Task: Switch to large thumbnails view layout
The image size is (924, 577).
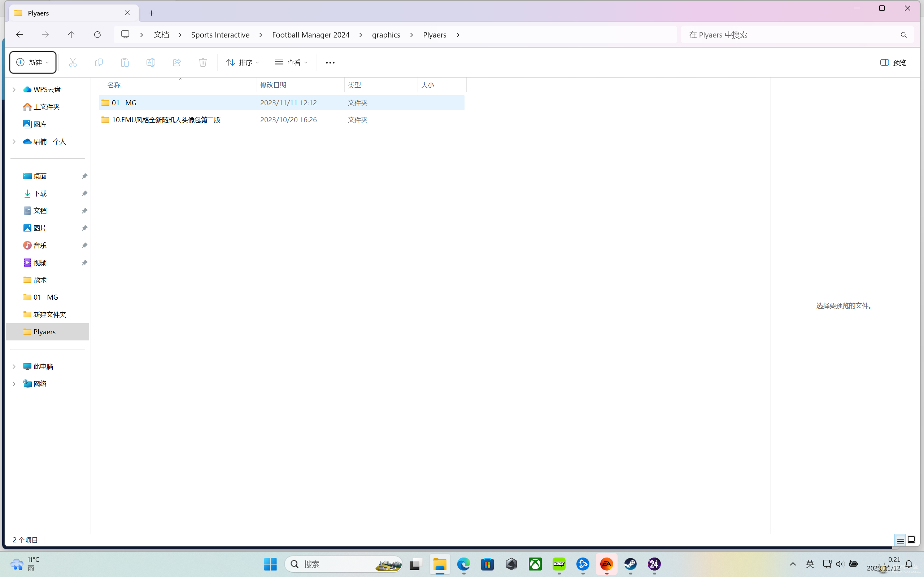Action: click(x=911, y=539)
